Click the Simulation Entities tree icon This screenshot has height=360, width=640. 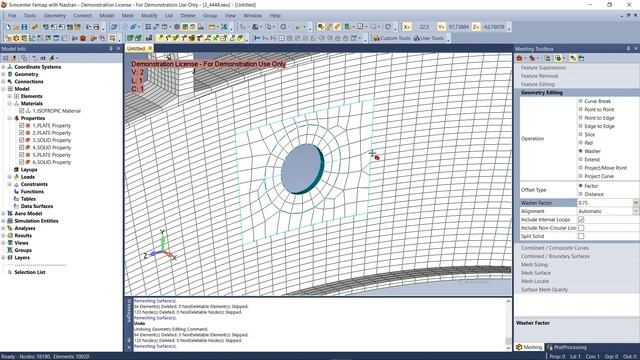click(10, 221)
